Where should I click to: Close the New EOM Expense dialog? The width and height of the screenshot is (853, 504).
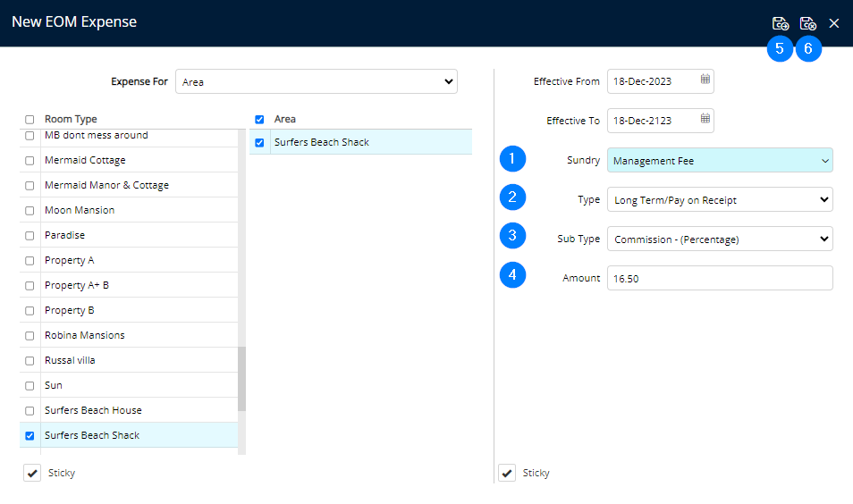pyautogui.click(x=834, y=24)
